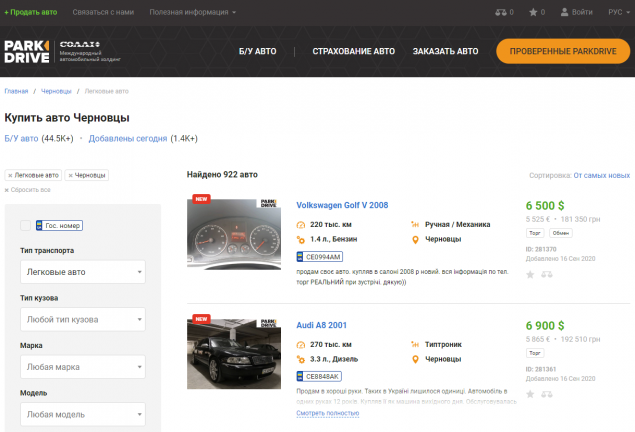
Task: Click the Найдено 922 авто heading
Action: 222,175
